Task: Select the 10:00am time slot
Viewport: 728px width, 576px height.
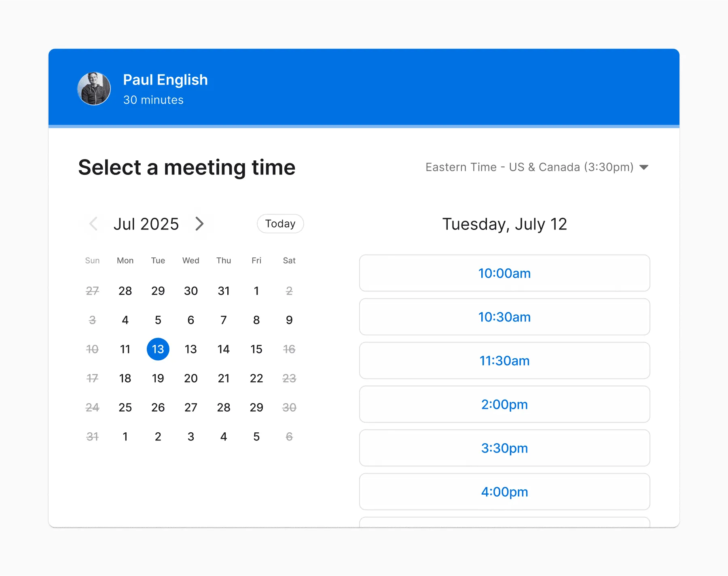Action: tap(504, 273)
